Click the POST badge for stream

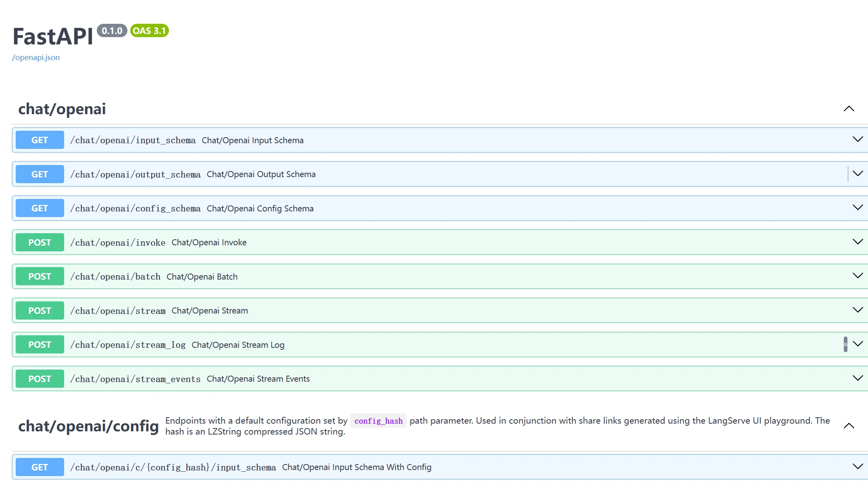click(x=40, y=311)
